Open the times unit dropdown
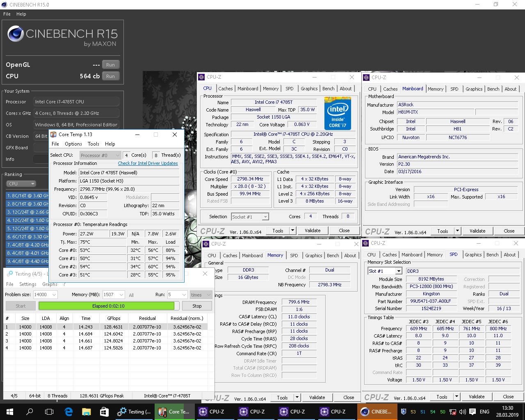 tap(201, 294)
